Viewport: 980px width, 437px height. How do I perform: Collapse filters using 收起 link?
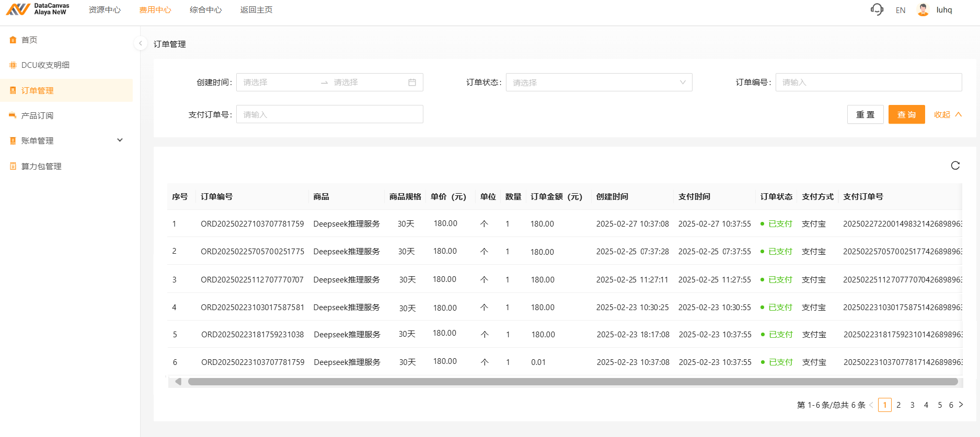point(947,115)
